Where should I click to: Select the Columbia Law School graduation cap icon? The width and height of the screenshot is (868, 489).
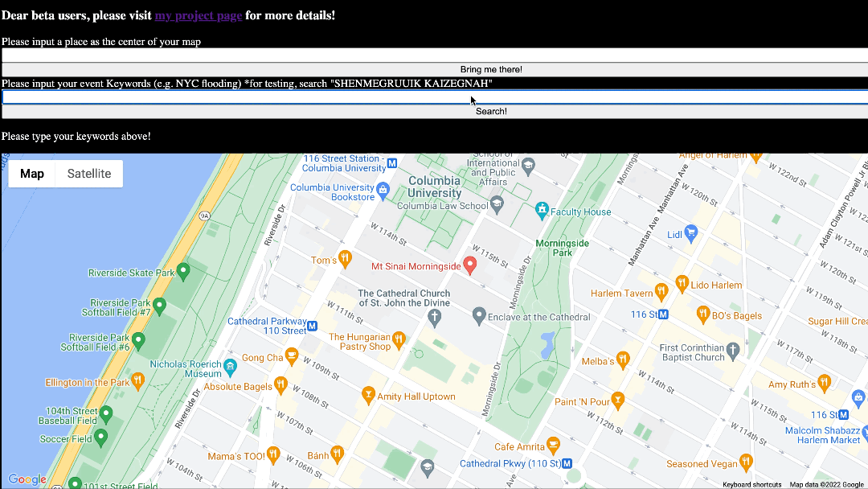497,204
